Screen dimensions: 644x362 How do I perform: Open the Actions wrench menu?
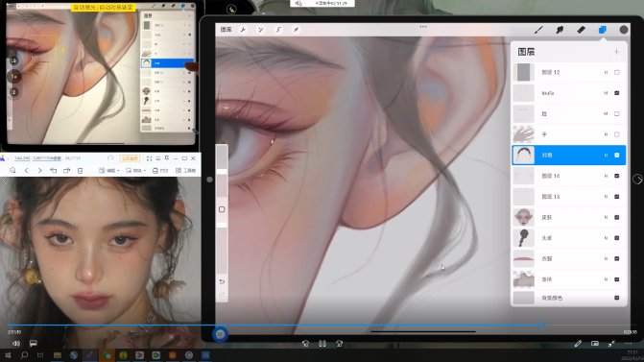click(x=243, y=30)
